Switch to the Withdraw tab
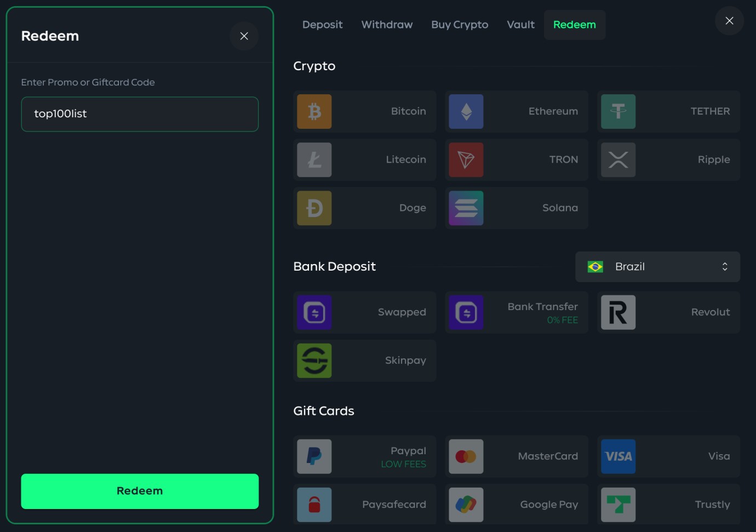Image resolution: width=756 pixels, height=532 pixels. pos(387,25)
